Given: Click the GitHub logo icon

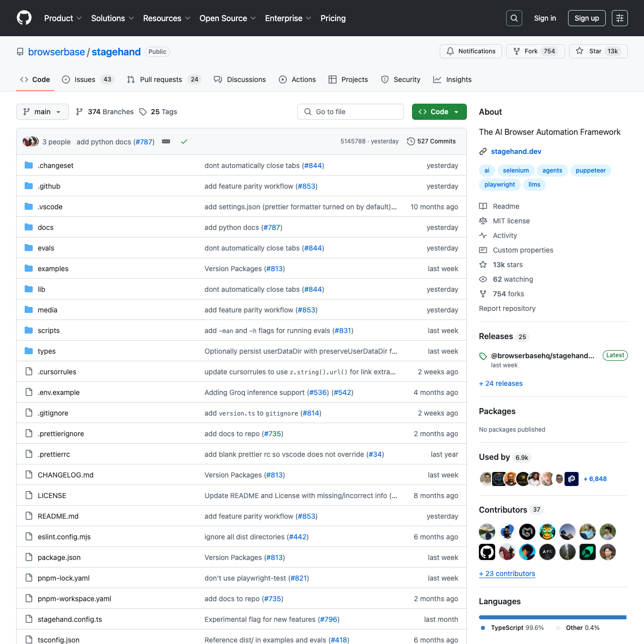Looking at the screenshot, I should 24,18.
